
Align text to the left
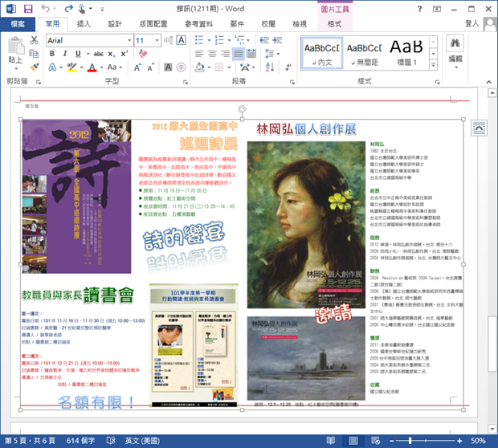pos(199,53)
